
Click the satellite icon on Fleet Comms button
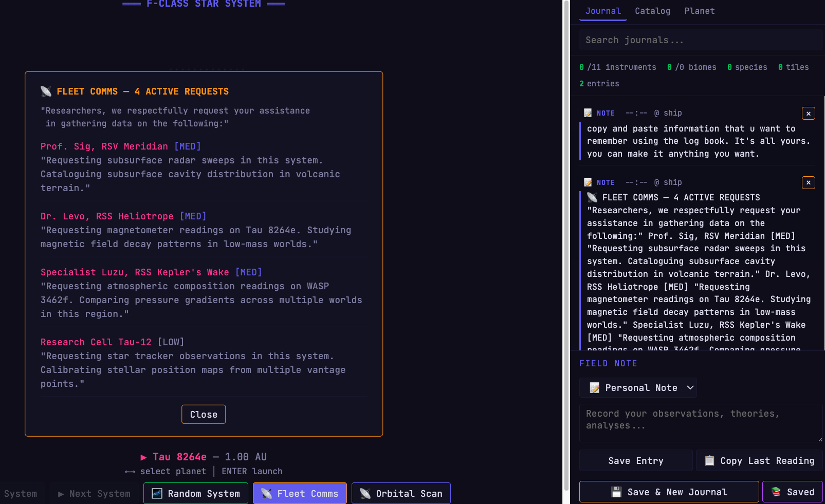click(266, 494)
